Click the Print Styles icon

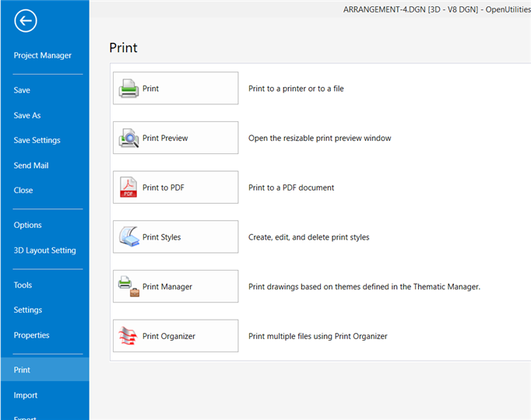point(128,237)
